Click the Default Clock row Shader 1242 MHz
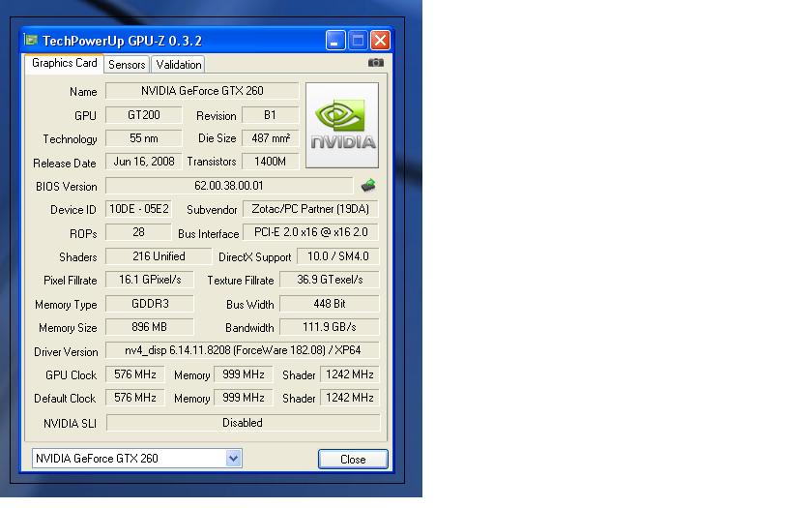The width and height of the screenshot is (812, 508). 350,398
